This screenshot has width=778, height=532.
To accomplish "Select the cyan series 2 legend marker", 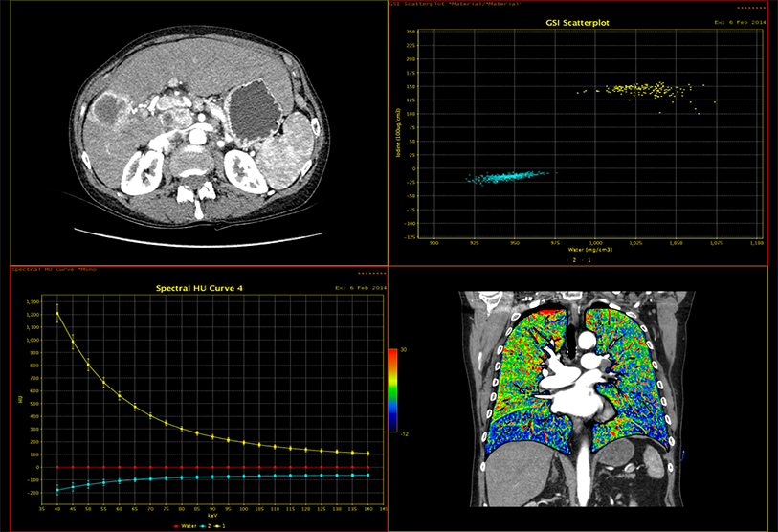I will pos(203,526).
